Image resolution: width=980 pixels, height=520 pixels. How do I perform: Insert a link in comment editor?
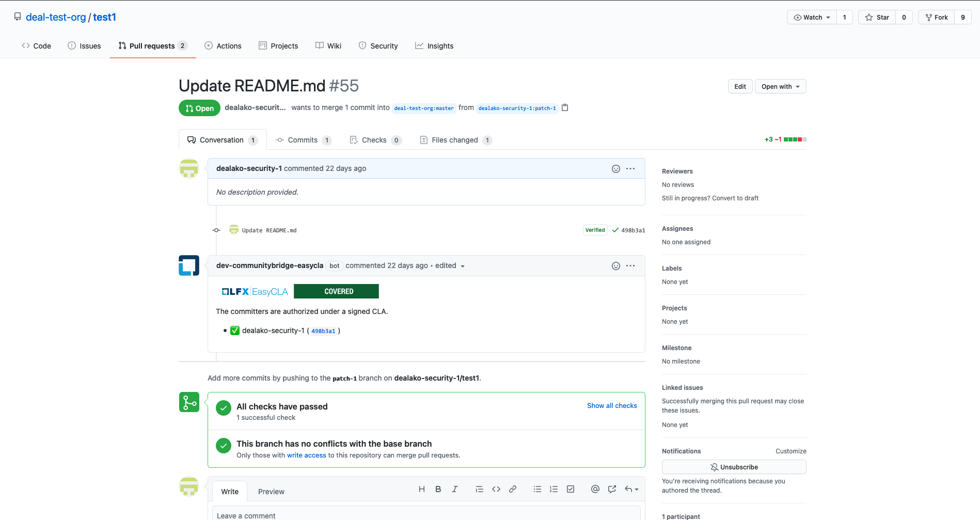point(513,489)
